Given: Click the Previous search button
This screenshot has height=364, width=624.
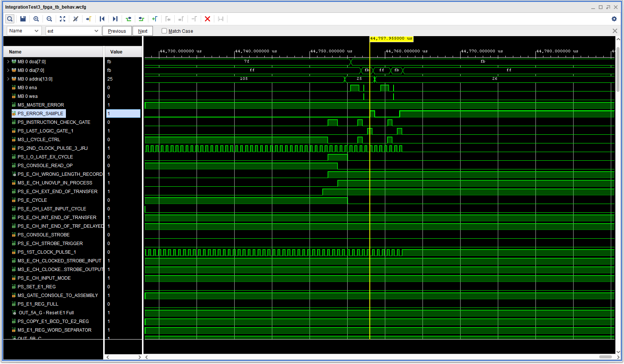Looking at the screenshot, I should pos(117,31).
